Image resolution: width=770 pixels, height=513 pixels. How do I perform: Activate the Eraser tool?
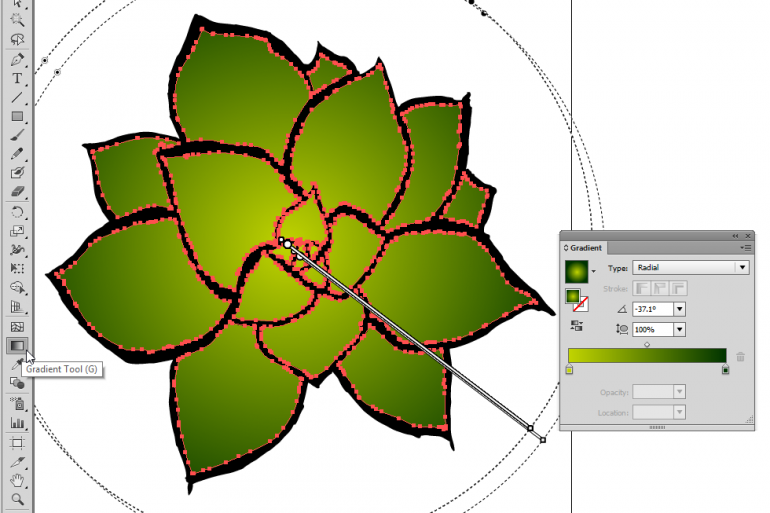pyautogui.click(x=17, y=191)
